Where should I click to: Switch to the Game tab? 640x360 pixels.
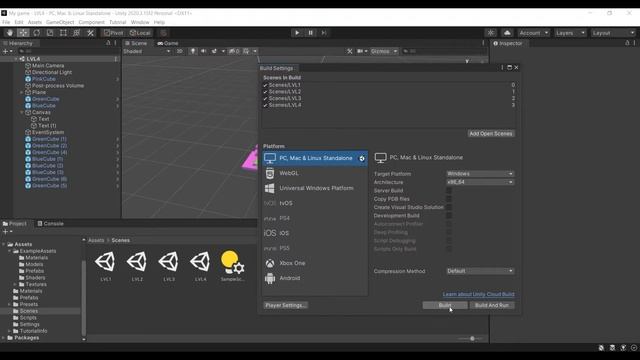(168, 43)
